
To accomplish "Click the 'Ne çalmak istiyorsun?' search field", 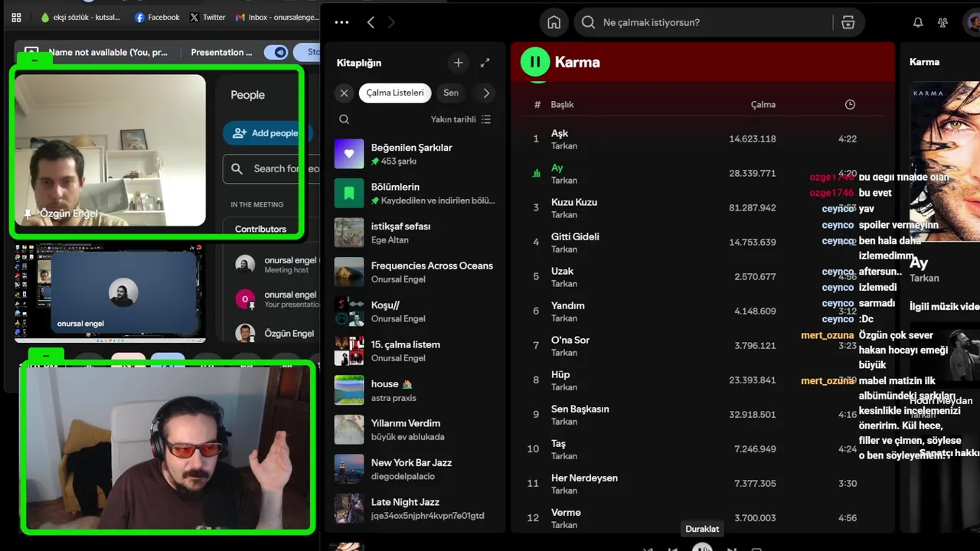I will pos(704,22).
